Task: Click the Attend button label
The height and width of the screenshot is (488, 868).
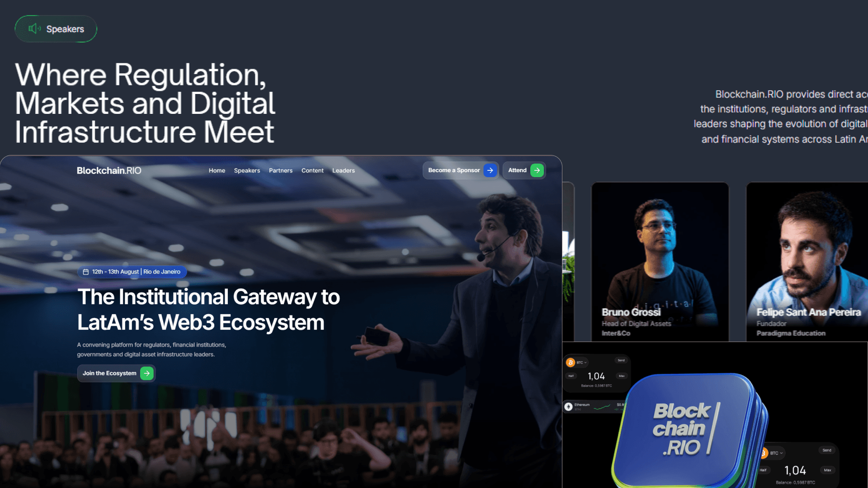Action: pyautogui.click(x=517, y=170)
